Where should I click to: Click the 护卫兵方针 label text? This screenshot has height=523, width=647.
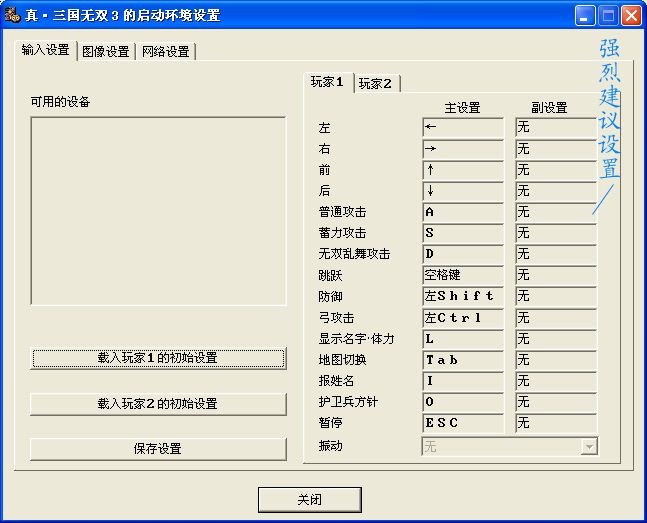pyautogui.click(x=348, y=402)
